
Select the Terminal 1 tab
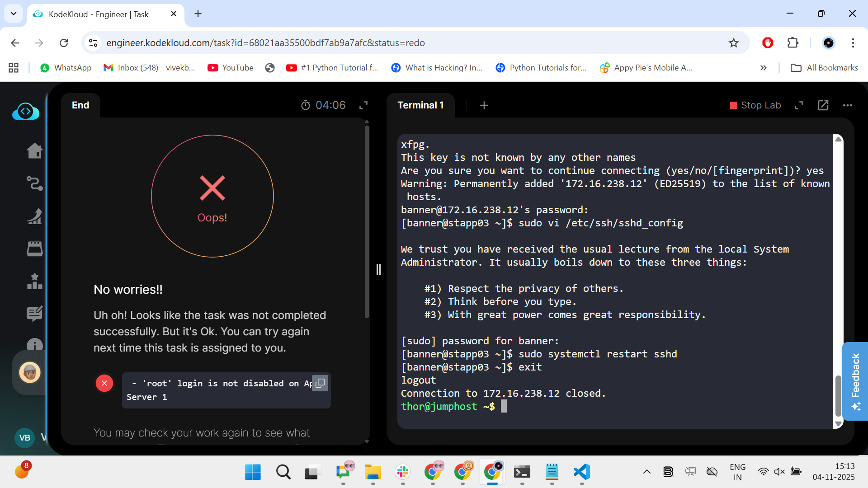(x=420, y=105)
